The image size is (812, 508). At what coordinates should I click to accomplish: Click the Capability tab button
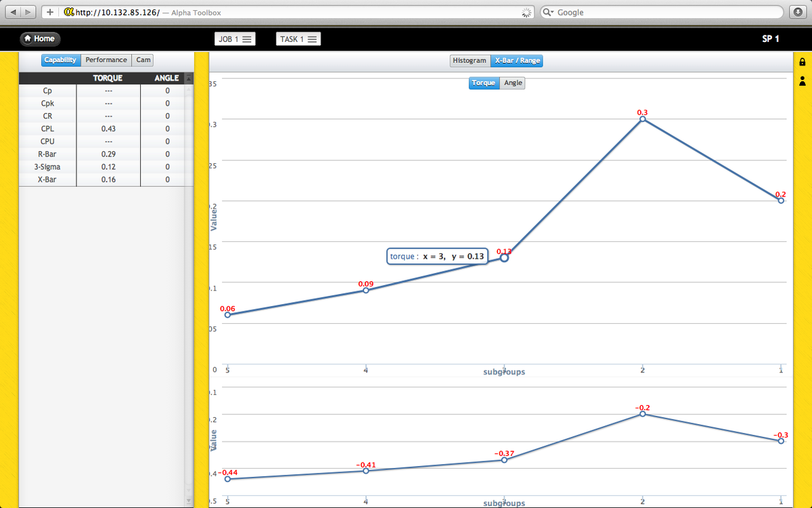click(x=60, y=60)
